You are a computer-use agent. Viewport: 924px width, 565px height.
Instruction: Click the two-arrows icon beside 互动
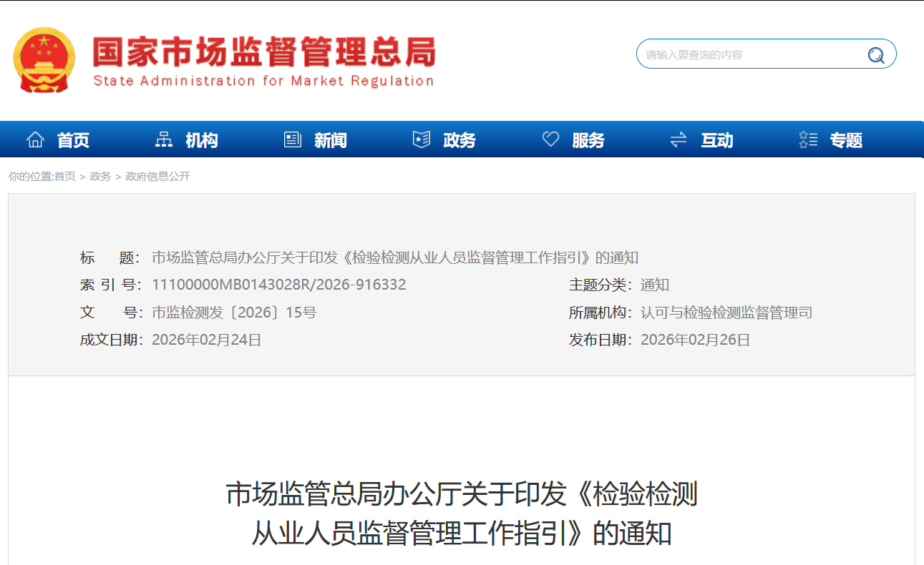(x=679, y=140)
